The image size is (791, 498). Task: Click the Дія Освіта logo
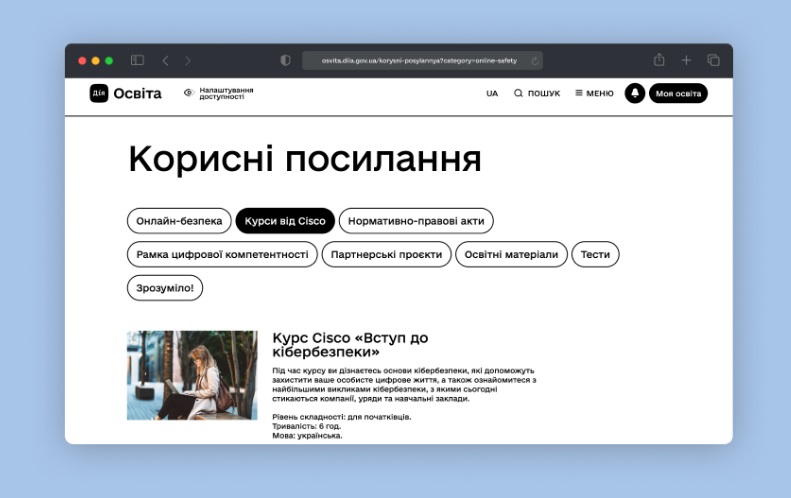click(125, 93)
